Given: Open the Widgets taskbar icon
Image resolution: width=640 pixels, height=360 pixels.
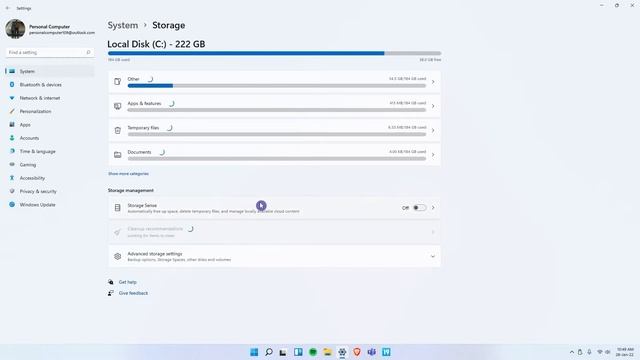Looking at the screenshot, I should point(298,352).
